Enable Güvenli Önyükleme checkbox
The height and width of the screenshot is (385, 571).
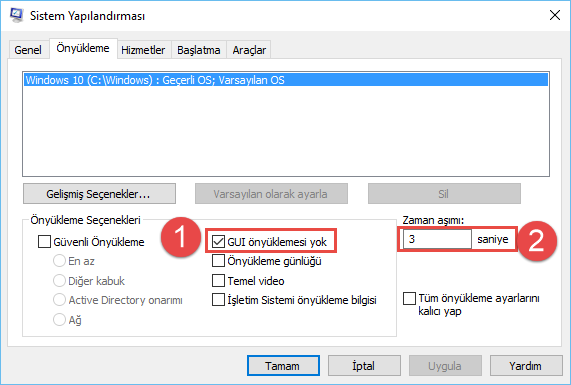point(44,241)
